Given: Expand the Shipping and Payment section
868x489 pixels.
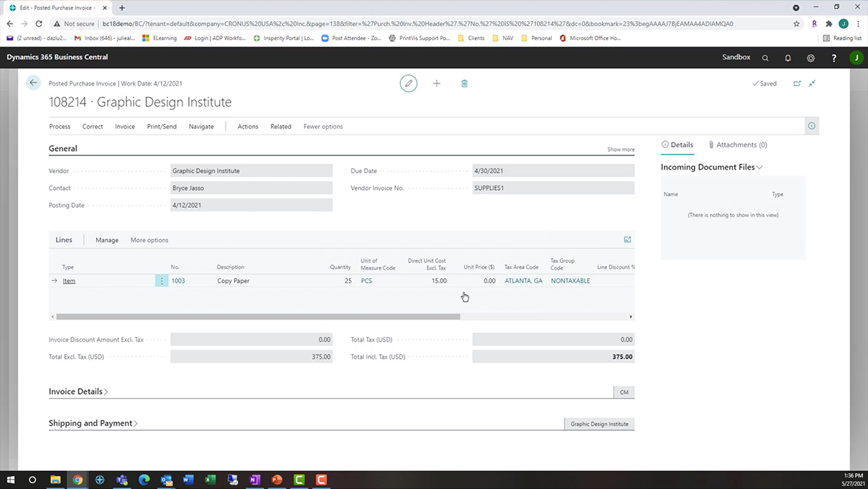Looking at the screenshot, I should click(93, 424).
